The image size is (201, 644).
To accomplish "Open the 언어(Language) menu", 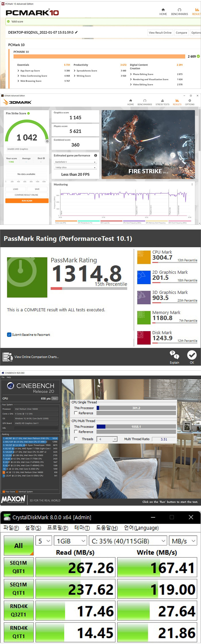I will [x=141, y=528].
